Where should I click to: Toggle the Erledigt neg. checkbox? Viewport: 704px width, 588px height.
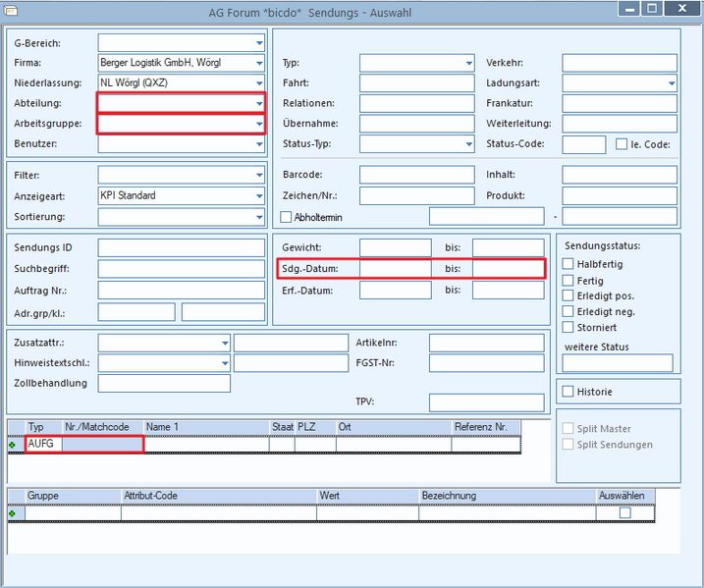(x=568, y=311)
